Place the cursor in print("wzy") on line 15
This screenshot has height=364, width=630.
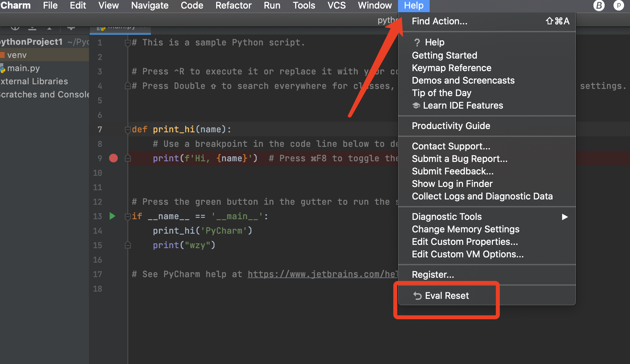click(x=184, y=245)
